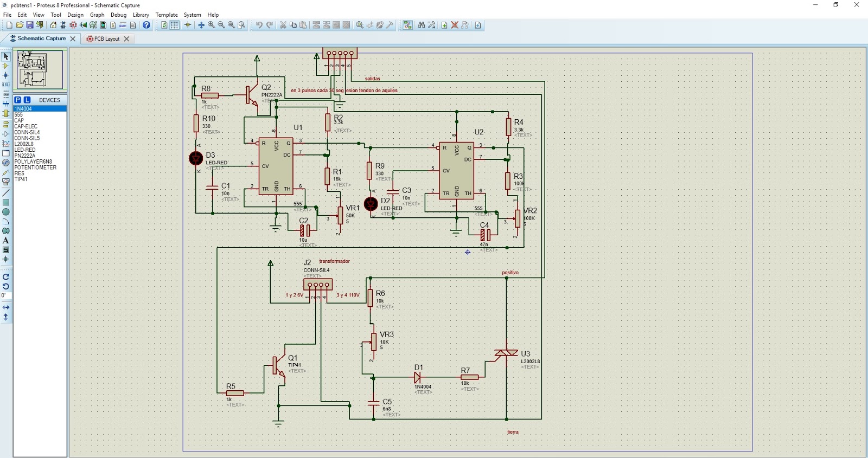
Task: Select CONN-SIL4 in the devices list
Action: (40, 132)
